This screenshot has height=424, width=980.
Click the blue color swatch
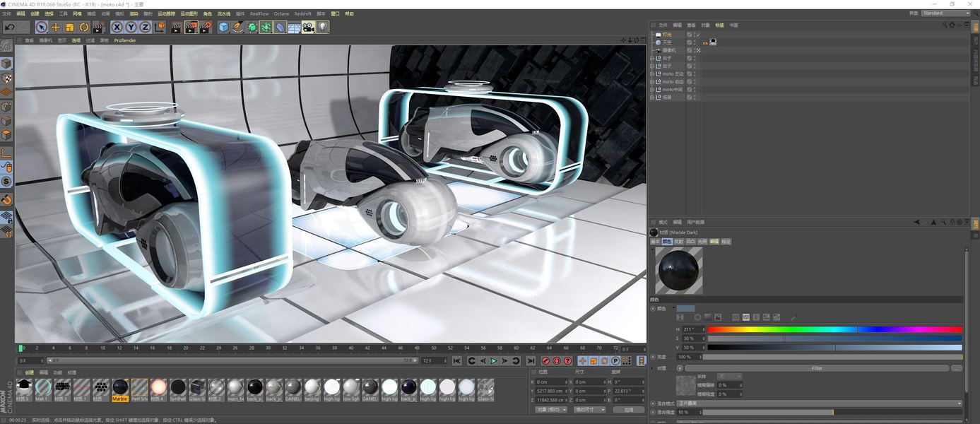tap(685, 309)
